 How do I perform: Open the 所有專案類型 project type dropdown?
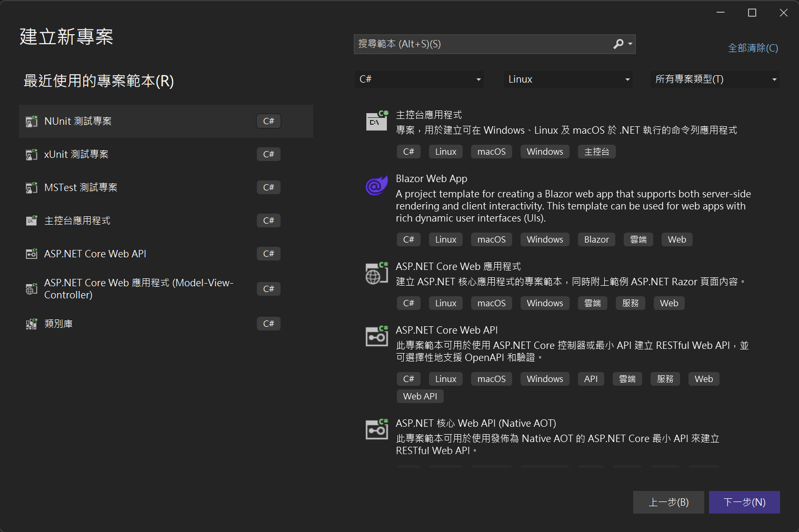tap(715, 79)
